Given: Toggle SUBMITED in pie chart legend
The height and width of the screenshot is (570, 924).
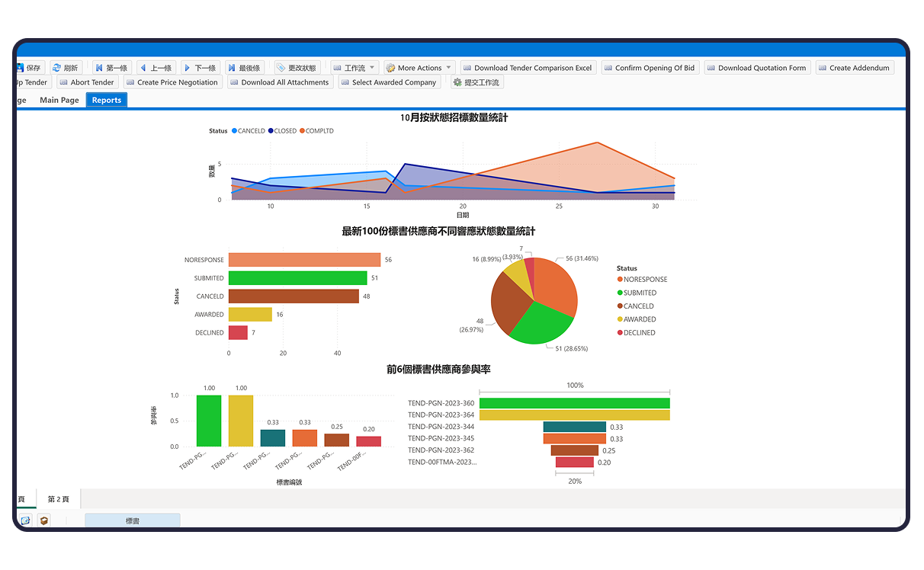Looking at the screenshot, I should pyautogui.click(x=639, y=293).
